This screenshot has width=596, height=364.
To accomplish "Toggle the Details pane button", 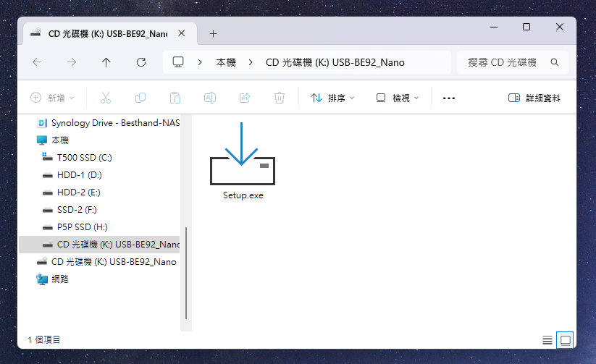I will (x=534, y=98).
